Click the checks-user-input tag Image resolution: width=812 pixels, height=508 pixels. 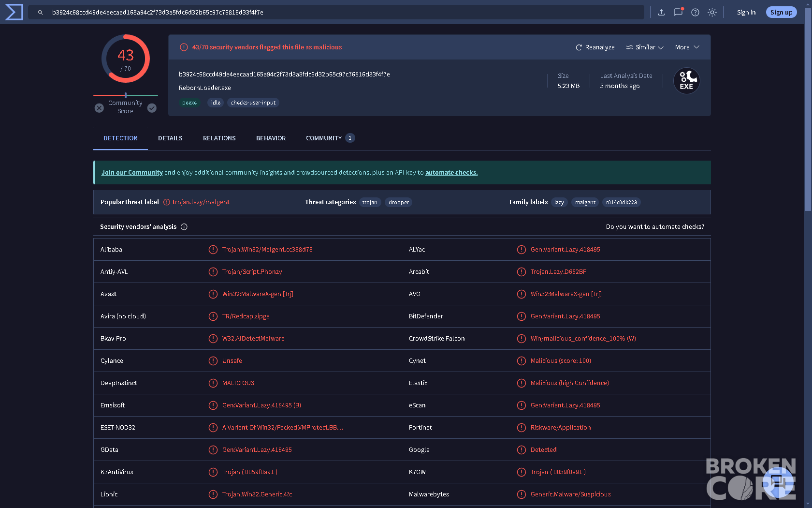[x=253, y=103]
